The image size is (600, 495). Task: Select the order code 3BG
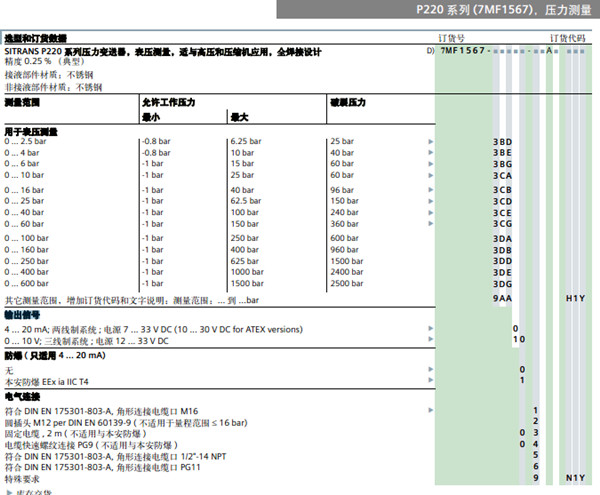pos(502,164)
